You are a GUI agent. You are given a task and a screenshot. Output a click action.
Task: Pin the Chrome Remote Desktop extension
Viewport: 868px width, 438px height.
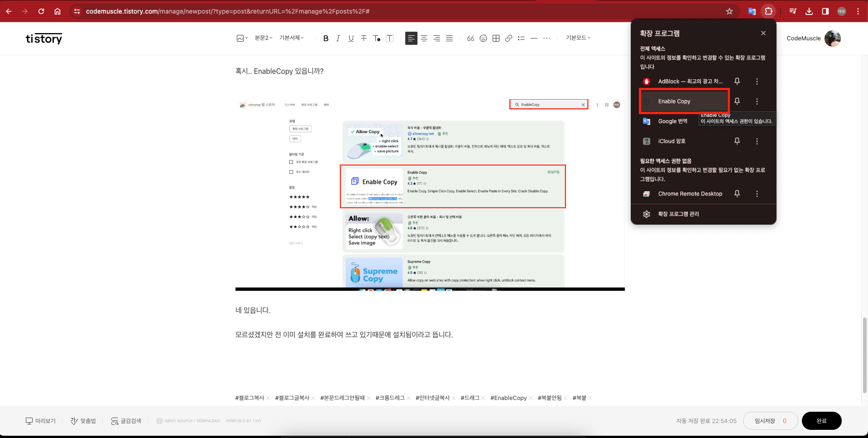(x=737, y=194)
